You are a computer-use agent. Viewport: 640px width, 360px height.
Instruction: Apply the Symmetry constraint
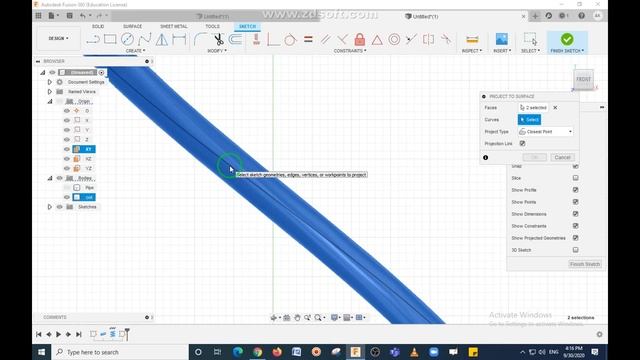[428, 39]
